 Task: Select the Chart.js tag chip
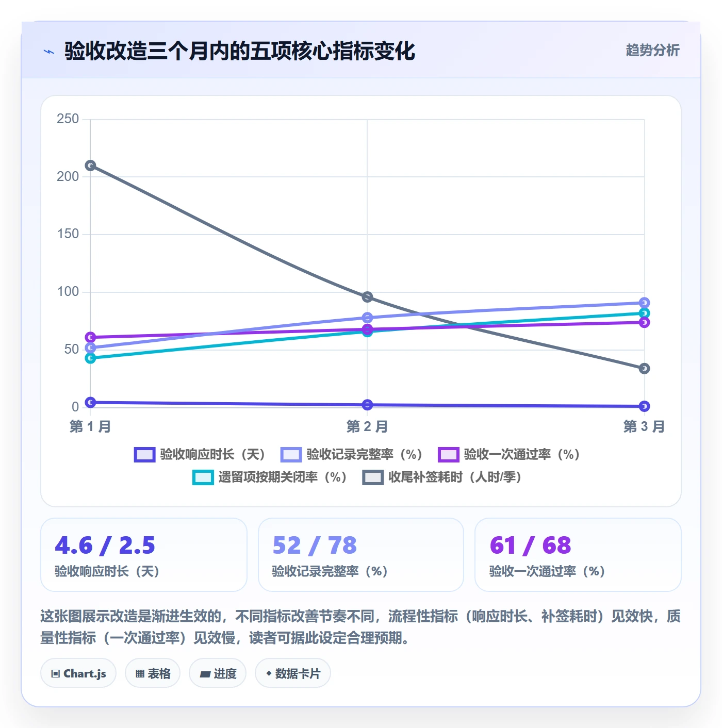(x=78, y=673)
